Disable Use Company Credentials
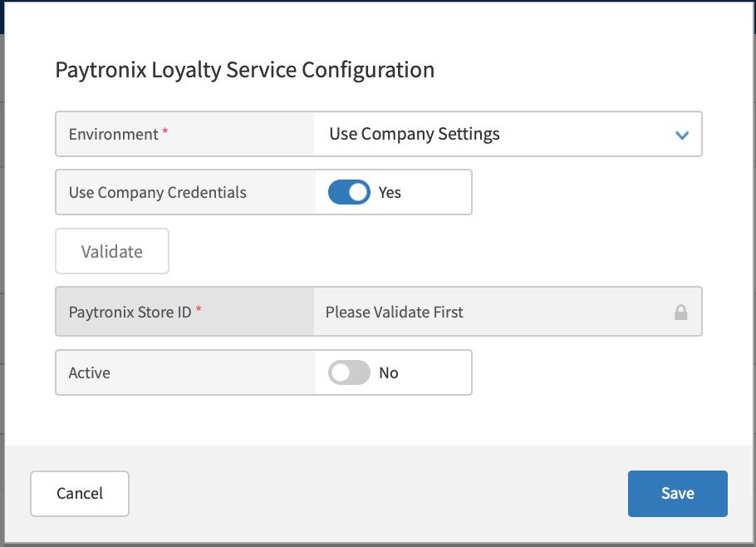This screenshot has height=547, width=756. [349, 192]
